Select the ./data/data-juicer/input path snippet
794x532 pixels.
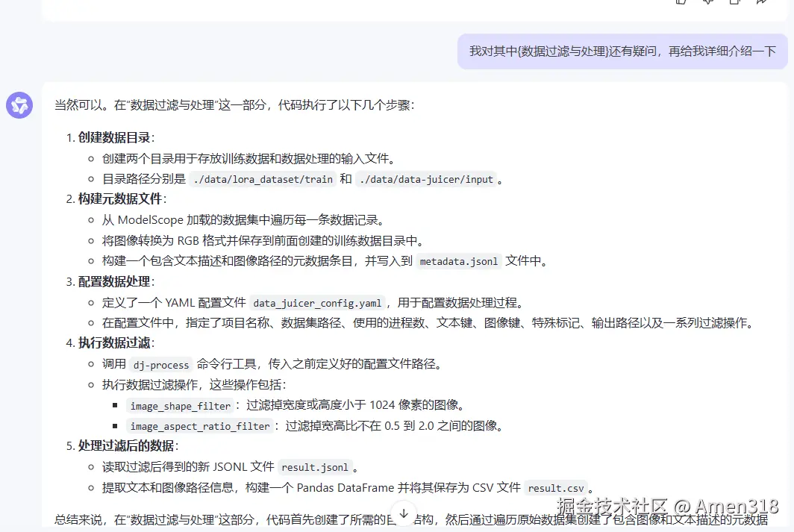427,179
